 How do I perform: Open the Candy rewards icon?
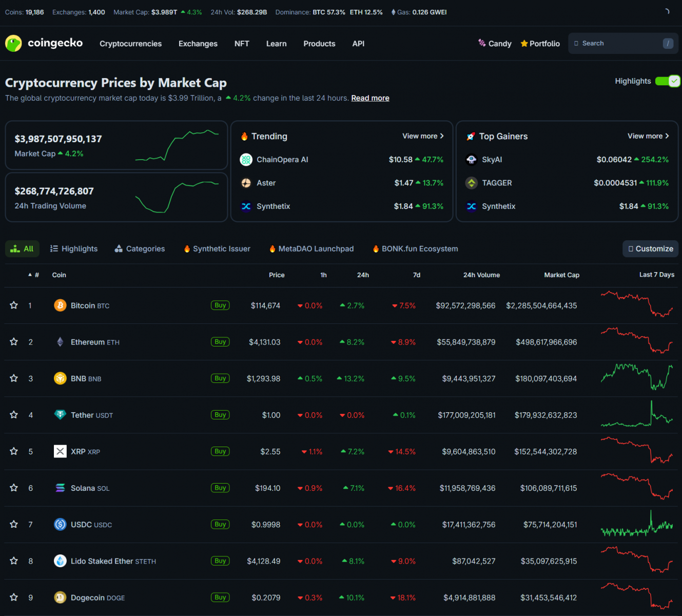point(482,44)
